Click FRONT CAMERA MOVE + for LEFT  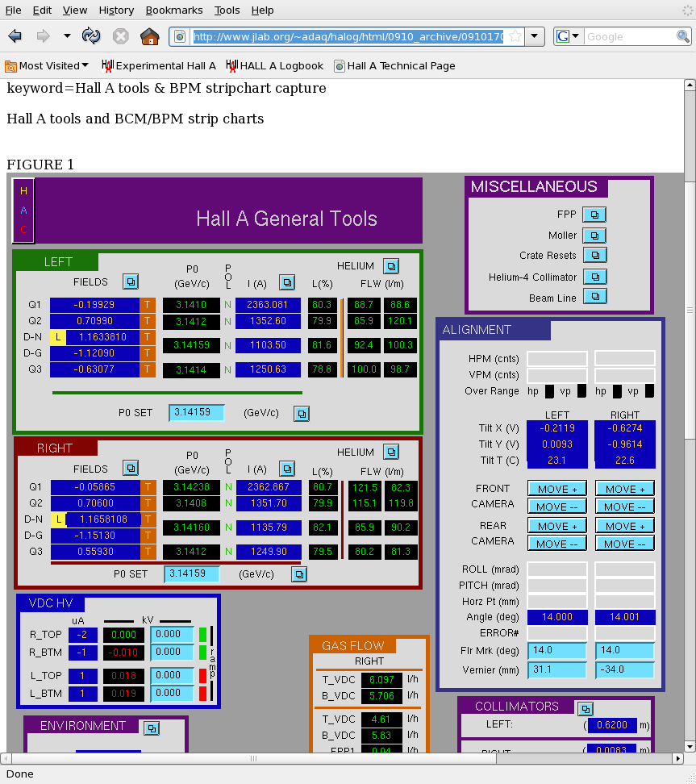[556, 489]
